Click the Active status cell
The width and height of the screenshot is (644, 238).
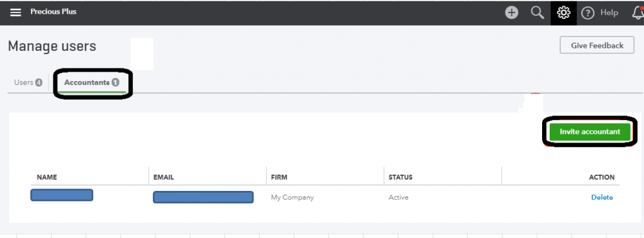[x=398, y=197]
